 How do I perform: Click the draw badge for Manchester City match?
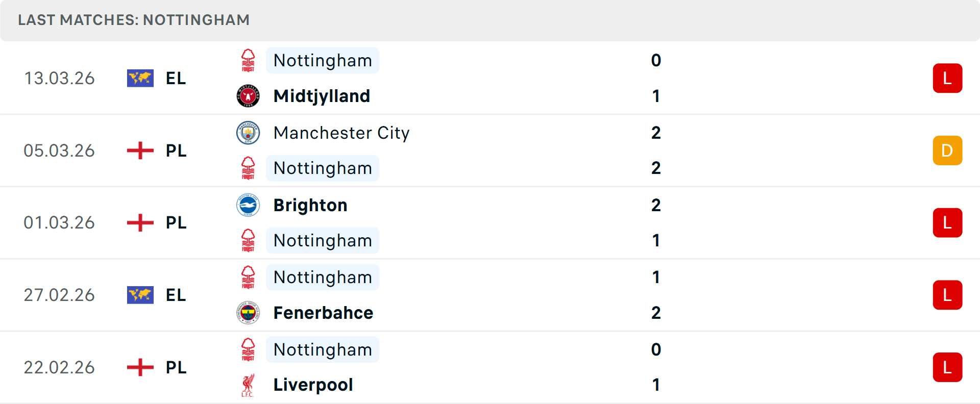pos(947,150)
